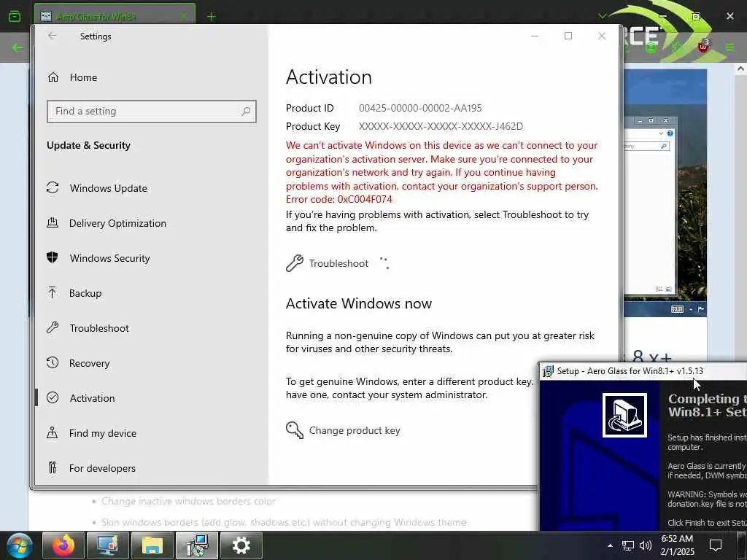Click the installer computer graphic in Setup
The height and width of the screenshot is (560, 747).
[x=624, y=415]
